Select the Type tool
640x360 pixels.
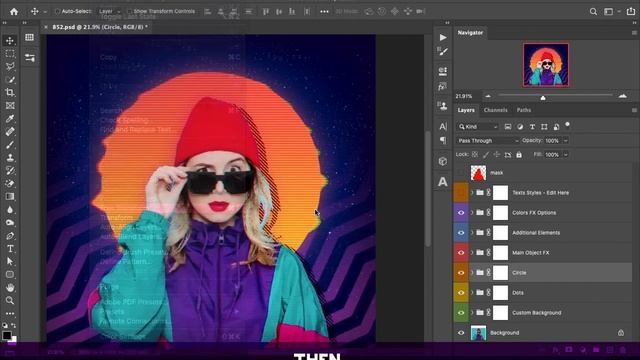point(10,249)
